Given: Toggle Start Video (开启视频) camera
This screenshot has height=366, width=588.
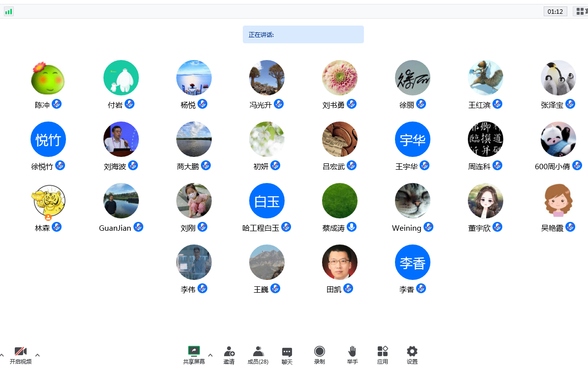Looking at the screenshot, I should click(x=20, y=351).
